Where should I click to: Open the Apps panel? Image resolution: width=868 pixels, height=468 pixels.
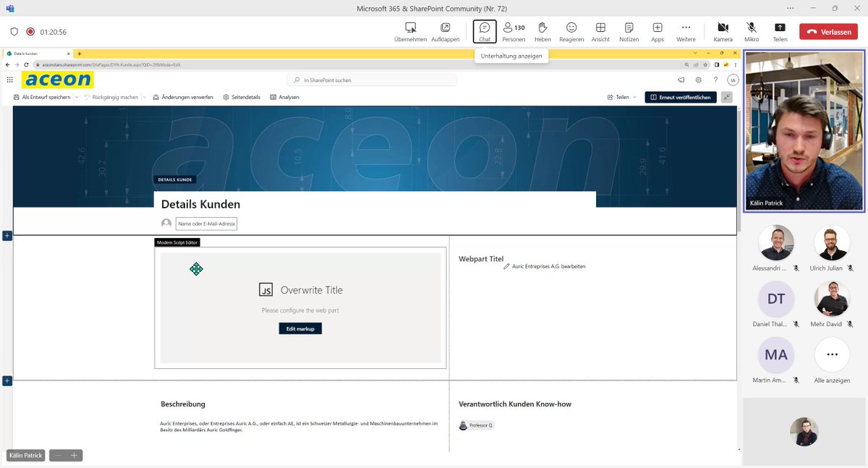point(658,31)
